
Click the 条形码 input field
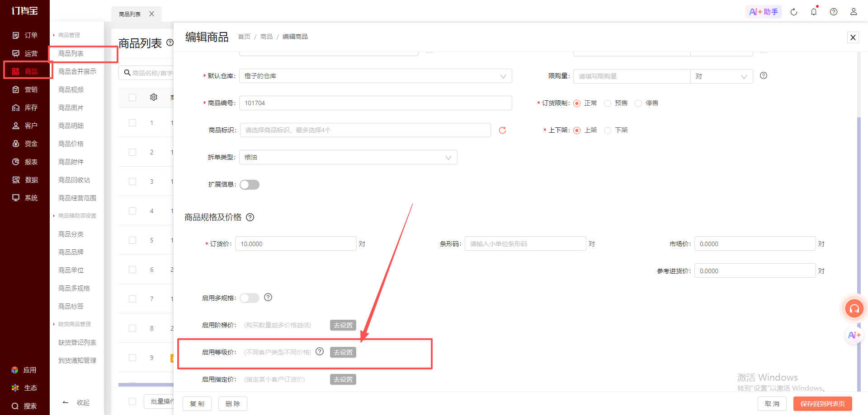(525, 243)
